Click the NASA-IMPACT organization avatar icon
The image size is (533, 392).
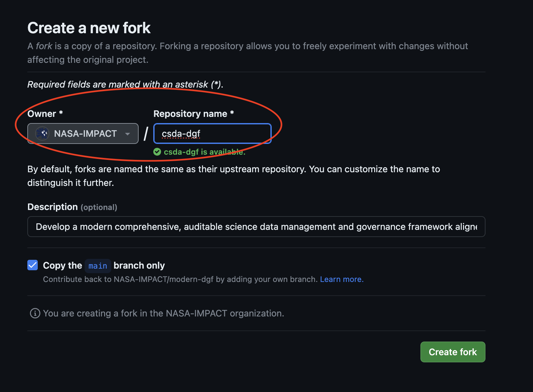click(42, 133)
